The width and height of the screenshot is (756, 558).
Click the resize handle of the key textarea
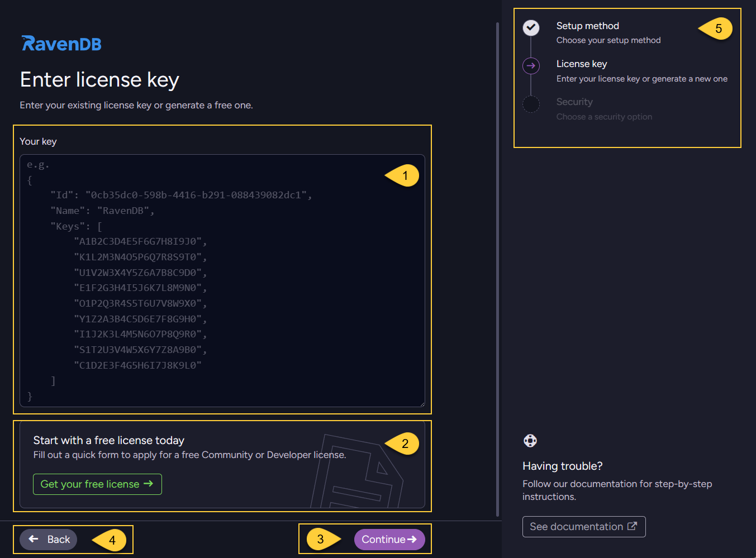[421, 403]
